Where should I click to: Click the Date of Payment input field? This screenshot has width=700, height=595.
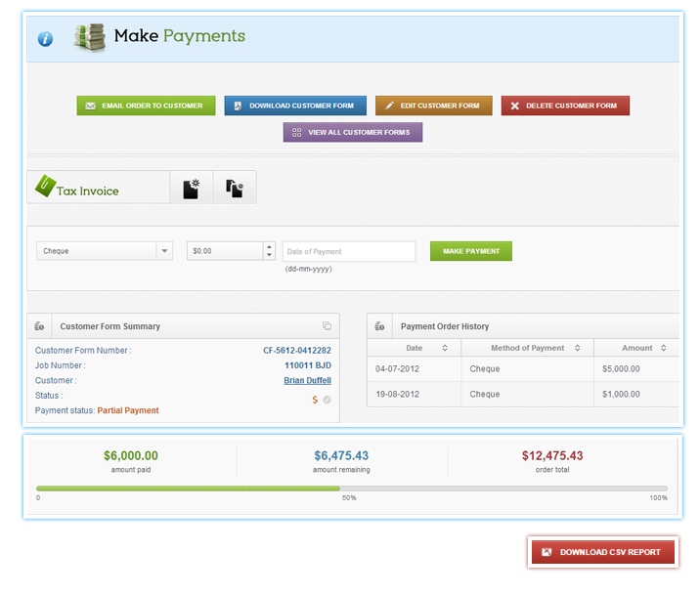pos(349,251)
